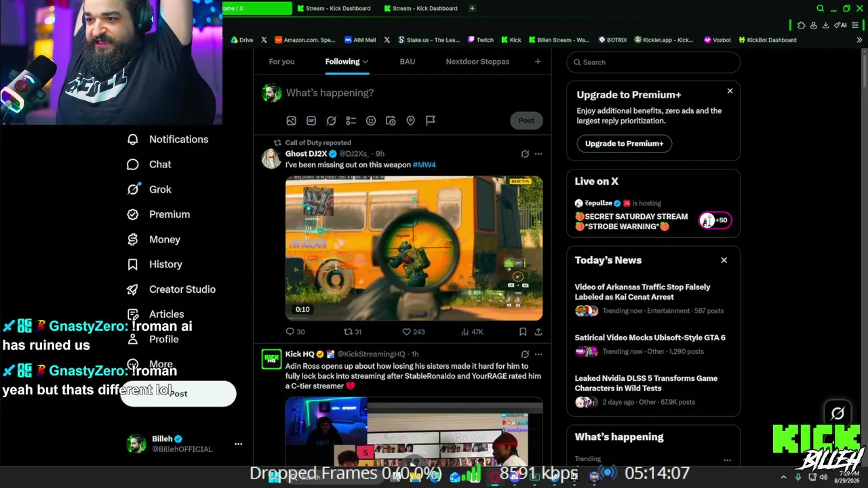Open the BOTRIX bookmark
The height and width of the screenshot is (488, 868).
pos(612,40)
